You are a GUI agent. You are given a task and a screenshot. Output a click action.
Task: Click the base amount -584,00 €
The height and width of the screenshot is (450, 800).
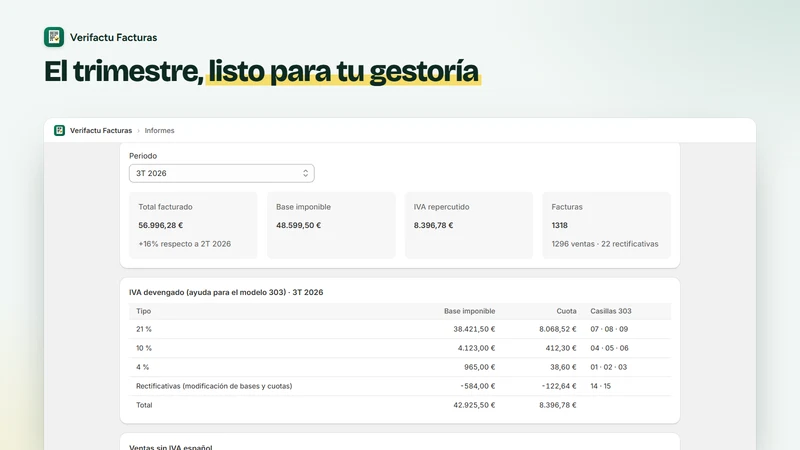click(x=478, y=386)
